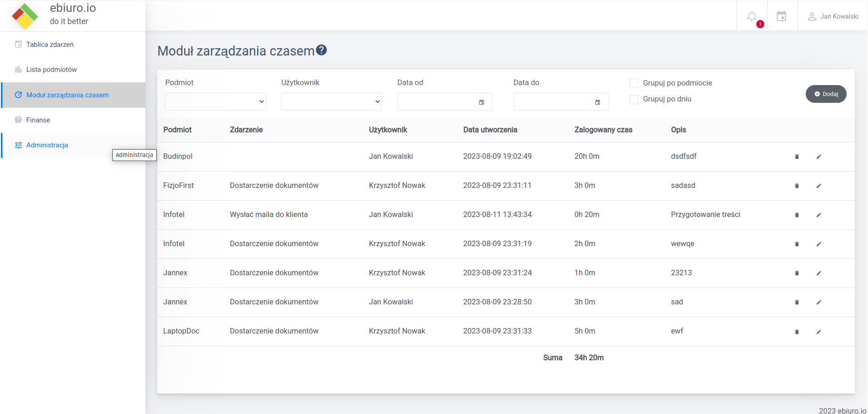Enable Grupuj po podmiocie checkbox
This screenshot has width=868, height=414.
click(634, 83)
